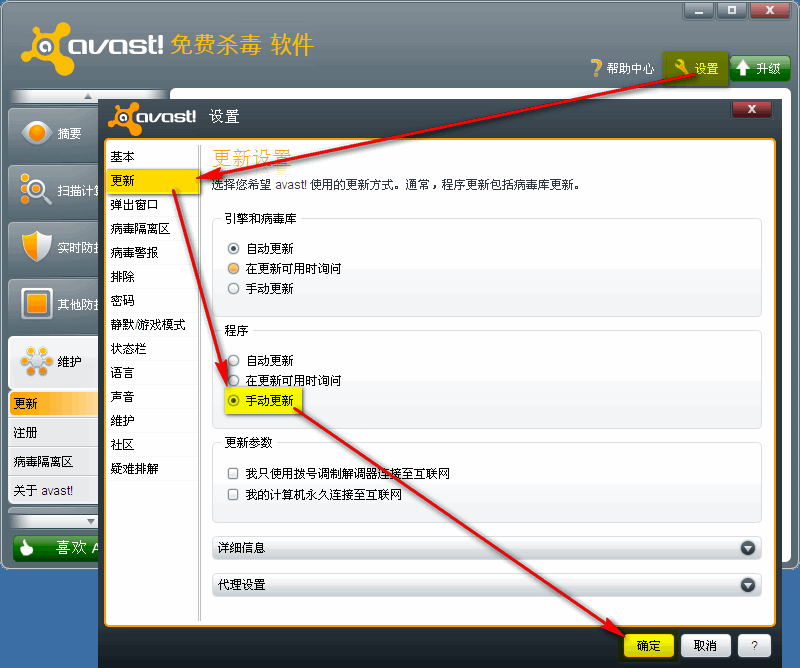800x668 pixels.
Task: Click the 维护 maintenance gear icon
Action: [37, 361]
